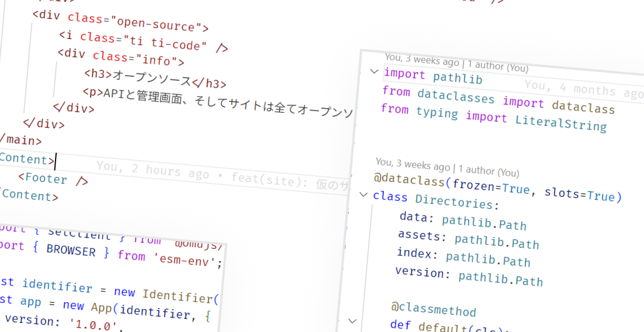The height and width of the screenshot is (332, 644).
Task: Click the @classmethod decorator
Action: (433, 311)
